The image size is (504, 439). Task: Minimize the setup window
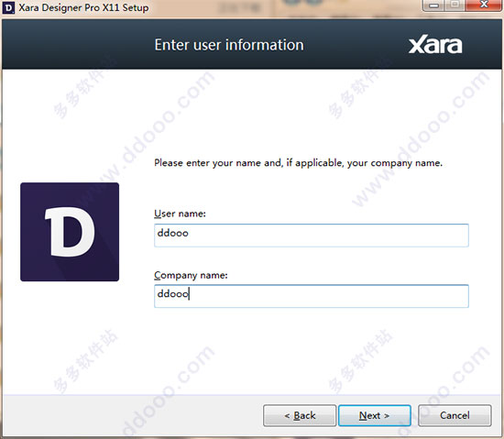point(434,5)
